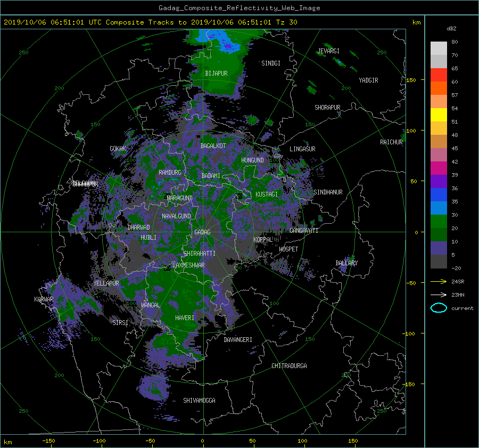Click the SHIRAHATTI city label
Screen dimensions: 479x448
click(x=200, y=253)
